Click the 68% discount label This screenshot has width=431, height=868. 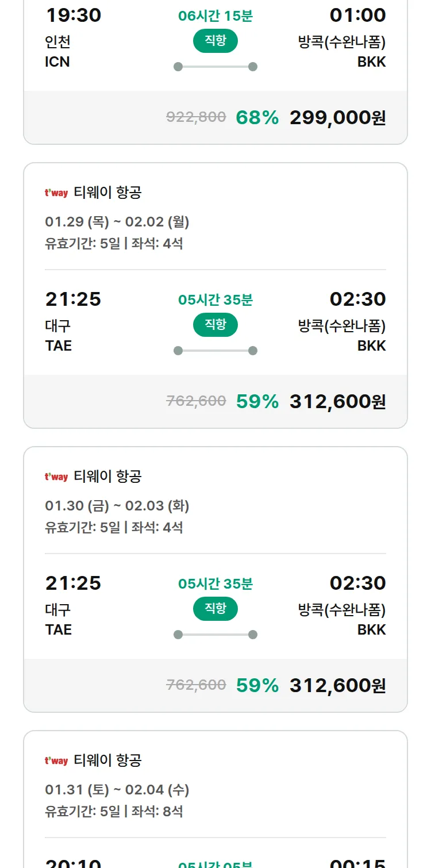click(x=257, y=118)
